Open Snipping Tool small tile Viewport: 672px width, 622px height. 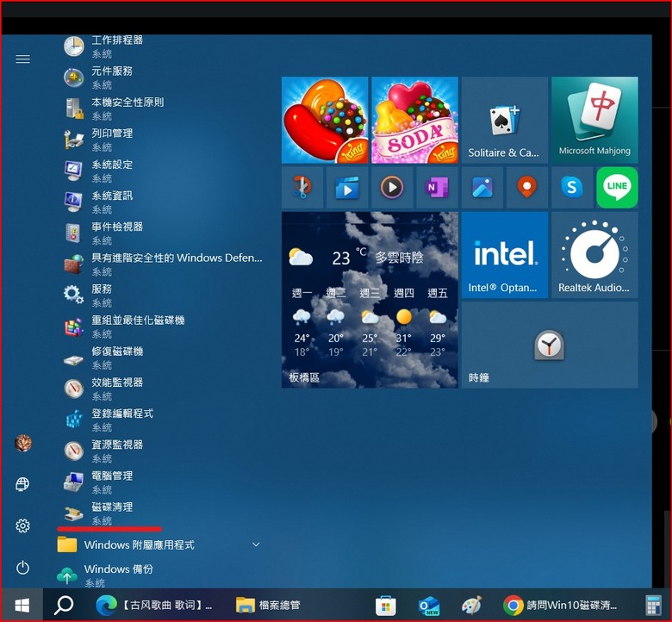pos(302,187)
